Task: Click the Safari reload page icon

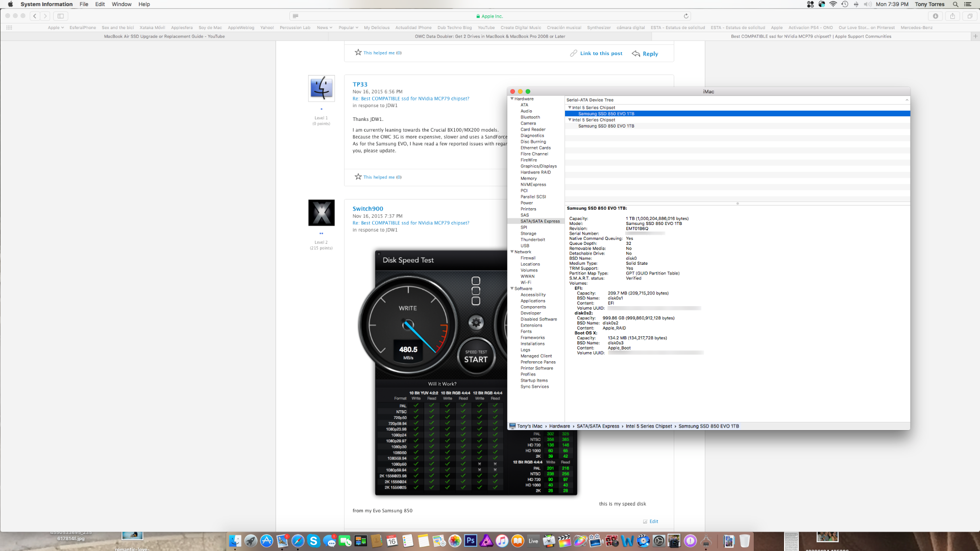Action: (x=686, y=16)
